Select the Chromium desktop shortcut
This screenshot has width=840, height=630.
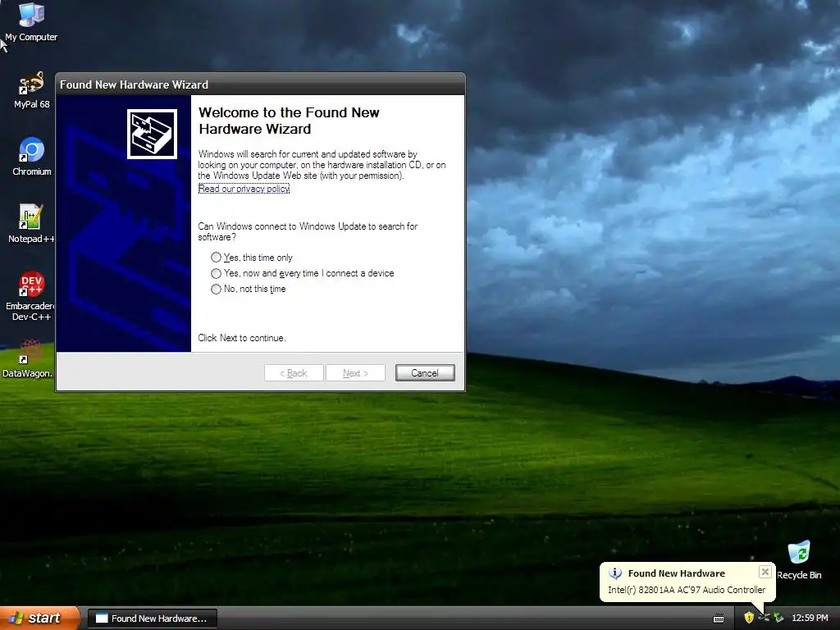click(x=32, y=157)
